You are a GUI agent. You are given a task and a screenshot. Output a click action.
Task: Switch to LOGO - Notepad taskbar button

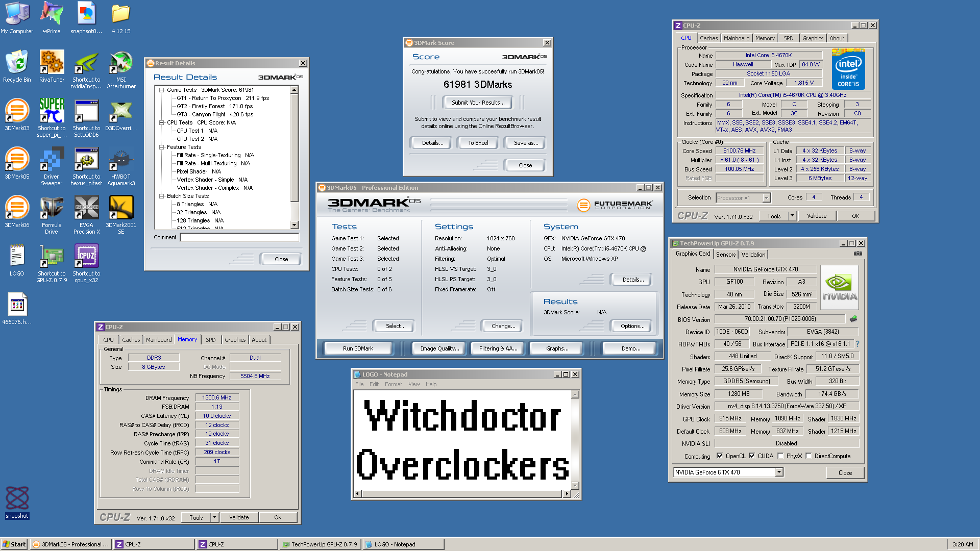(x=403, y=544)
